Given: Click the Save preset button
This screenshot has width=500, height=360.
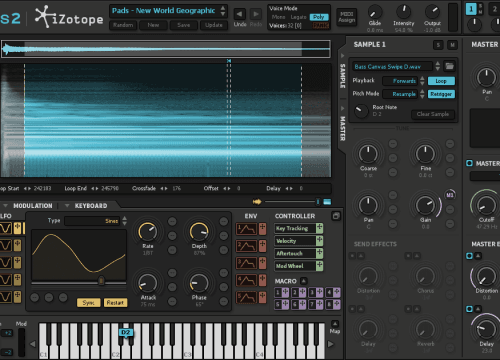Looking at the screenshot, I should coord(184,25).
